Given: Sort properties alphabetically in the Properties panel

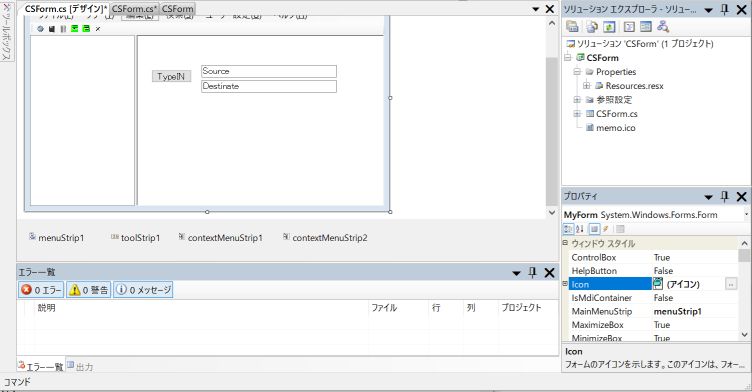Looking at the screenshot, I should point(580,229).
